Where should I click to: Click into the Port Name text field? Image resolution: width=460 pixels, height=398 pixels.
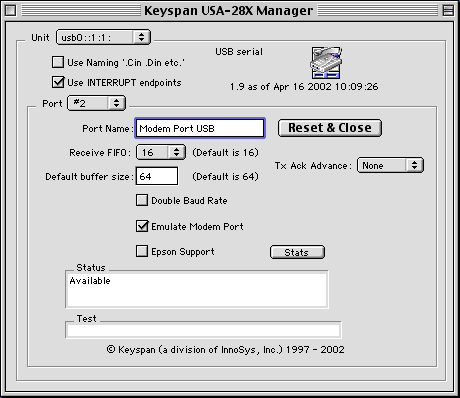(x=200, y=128)
